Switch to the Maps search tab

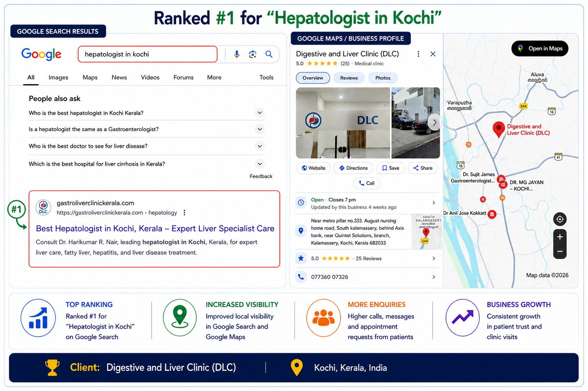tap(90, 77)
